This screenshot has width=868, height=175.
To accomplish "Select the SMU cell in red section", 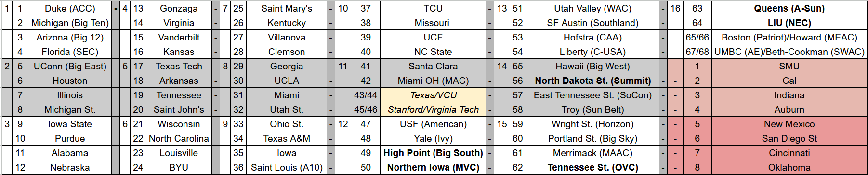I will (x=789, y=66).
